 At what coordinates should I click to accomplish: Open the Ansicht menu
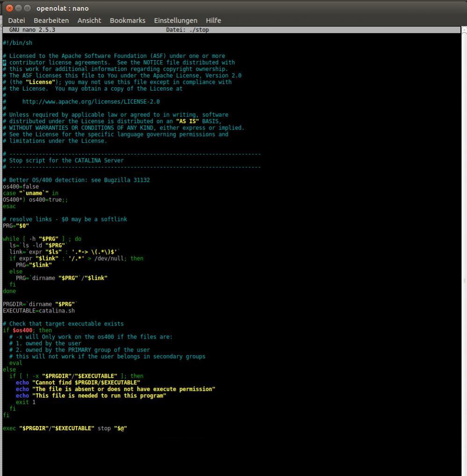click(89, 21)
